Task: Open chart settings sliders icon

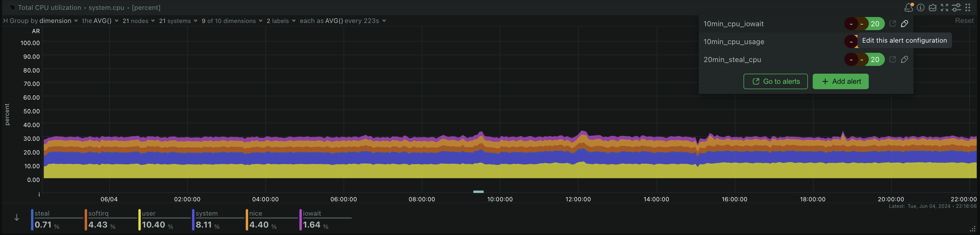Action: [x=956, y=8]
